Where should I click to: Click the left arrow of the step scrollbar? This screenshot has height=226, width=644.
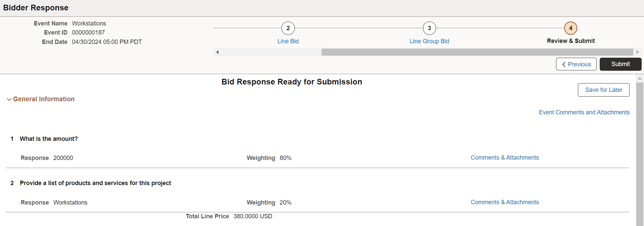point(217,52)
